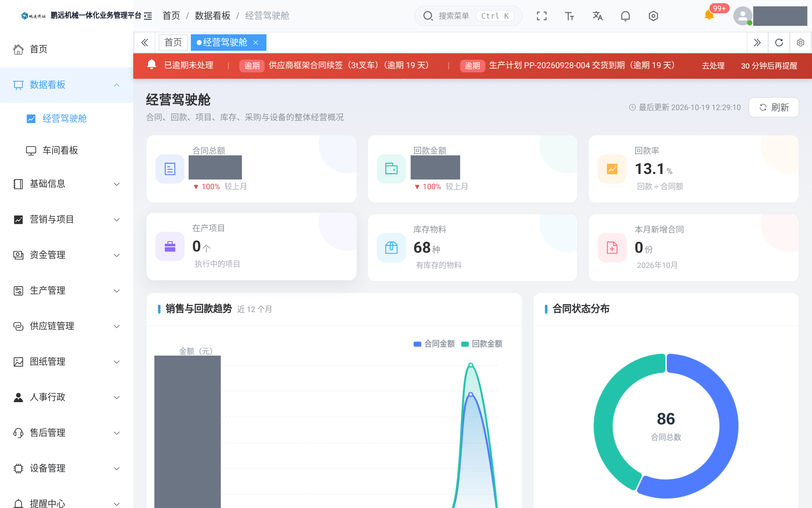Focus the 搜索菜单 search box
The image size is (812, 508).
tap(468, 16)
